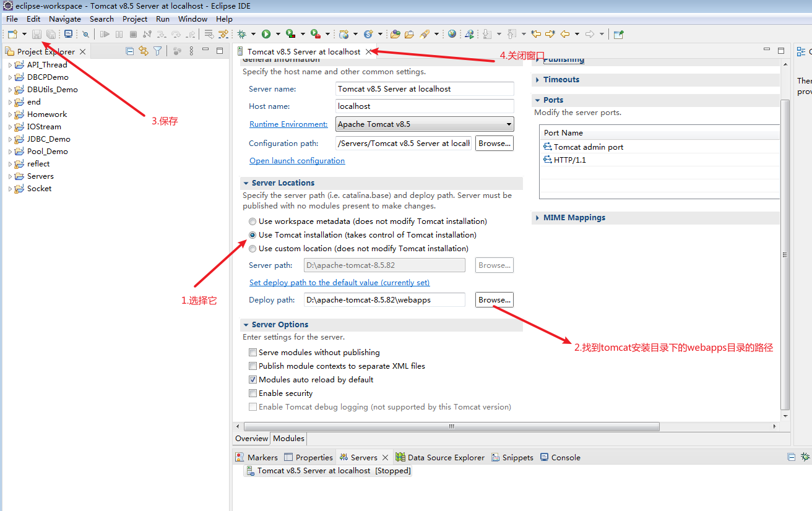Maximize the server editor area
This screenshot has height=511, width=812.
[x=781, y=51]
